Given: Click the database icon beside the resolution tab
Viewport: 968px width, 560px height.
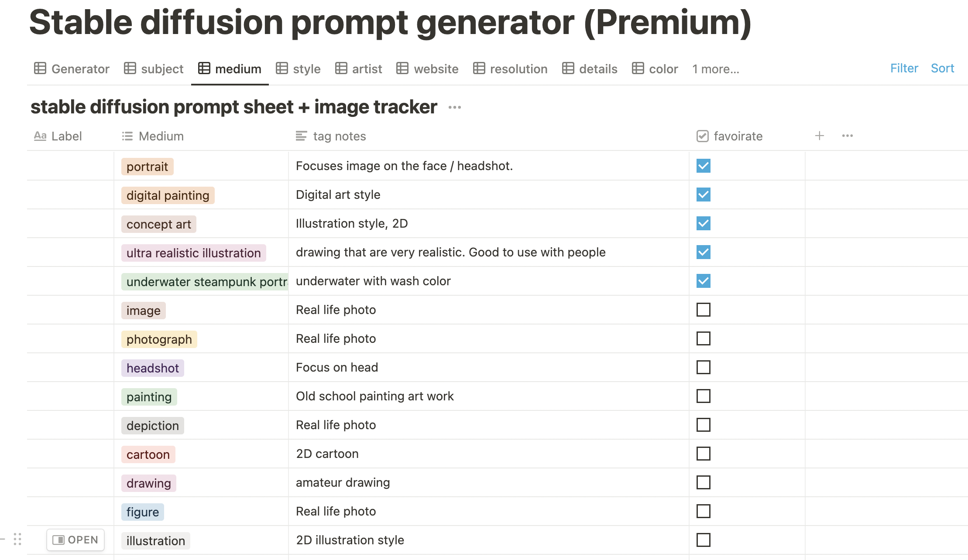Looking at the screenshot, I should coord(479,68).
